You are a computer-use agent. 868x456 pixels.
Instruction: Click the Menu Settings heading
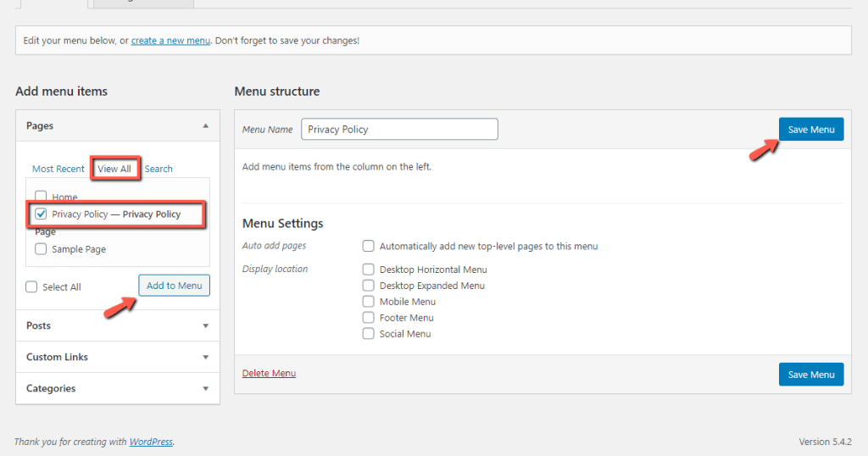[x=283, y=223]
